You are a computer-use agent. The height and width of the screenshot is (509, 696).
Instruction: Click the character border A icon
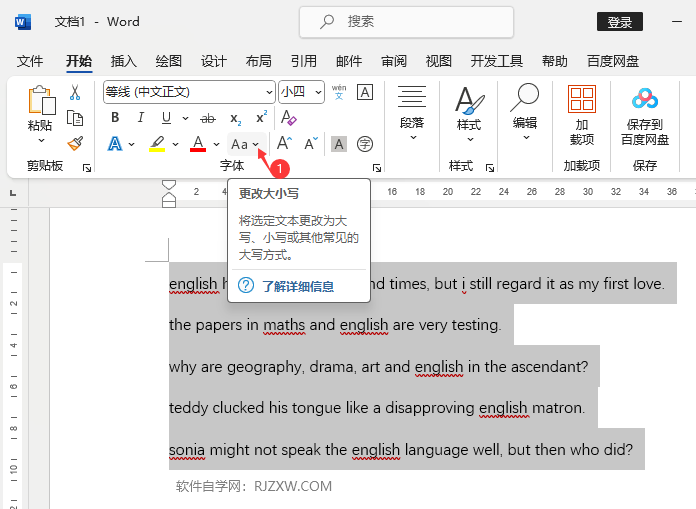pos(365,92)
